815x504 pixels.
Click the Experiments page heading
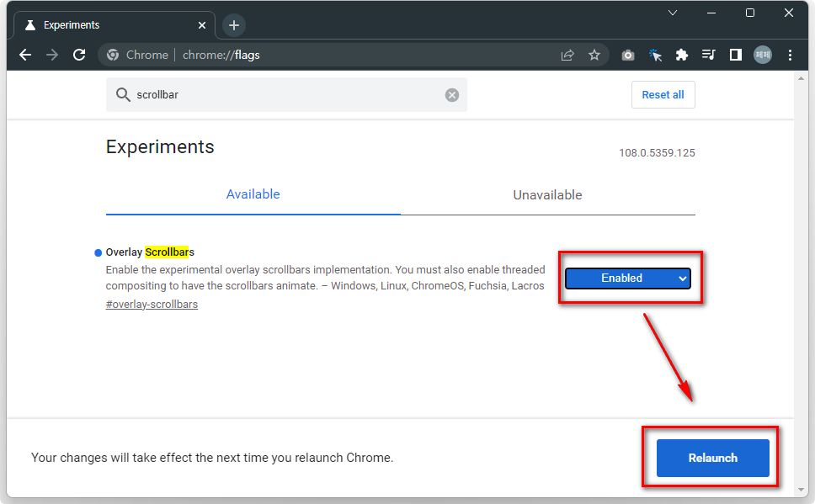pyautogui.click(x=160, y=147)
